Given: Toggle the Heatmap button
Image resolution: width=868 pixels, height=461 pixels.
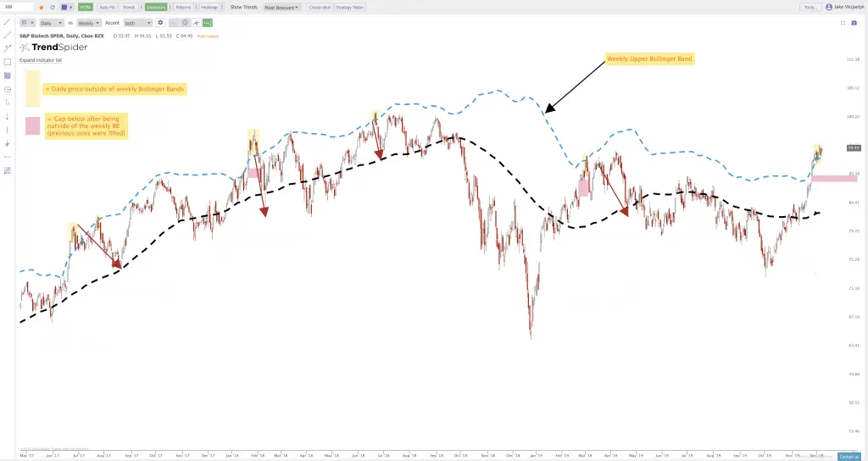Looking at the screenshot, I should 209,7.
